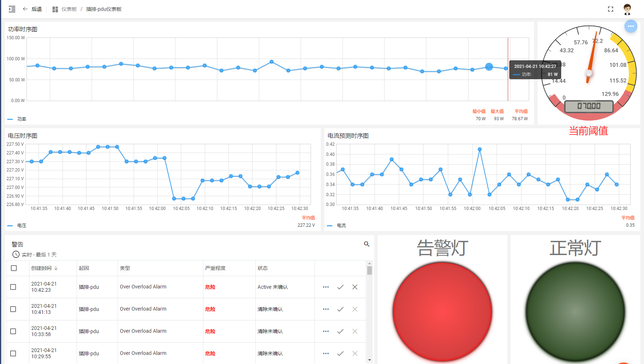
Task: Acknowledge the 10:41:13 alarm checkmark
Action: pyautogui.click(x=340, y=309)
